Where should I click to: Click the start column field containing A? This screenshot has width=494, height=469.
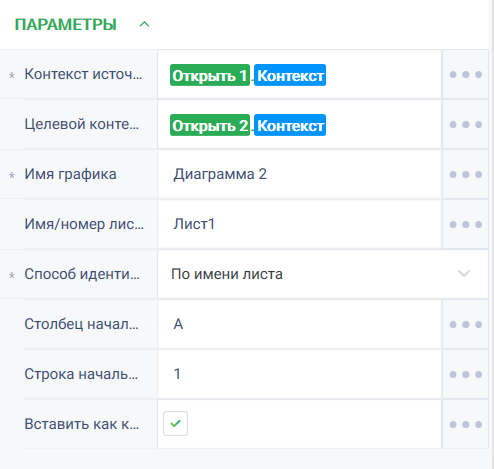pyautogui.click(x=300, y=324)
